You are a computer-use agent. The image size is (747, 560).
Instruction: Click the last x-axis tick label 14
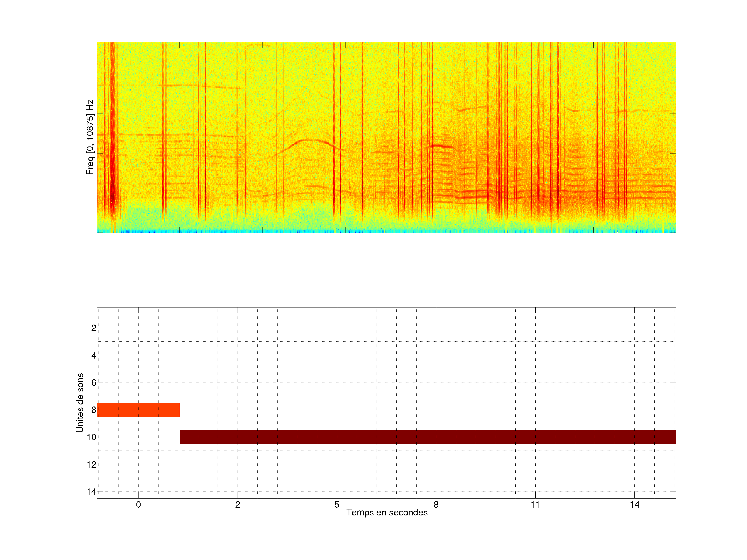(634, 505)
